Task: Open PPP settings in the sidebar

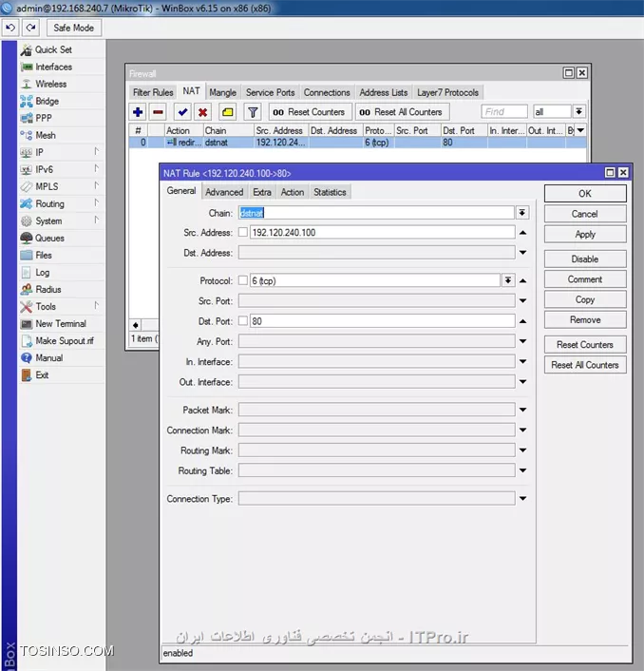Action: tap(44, 118)
